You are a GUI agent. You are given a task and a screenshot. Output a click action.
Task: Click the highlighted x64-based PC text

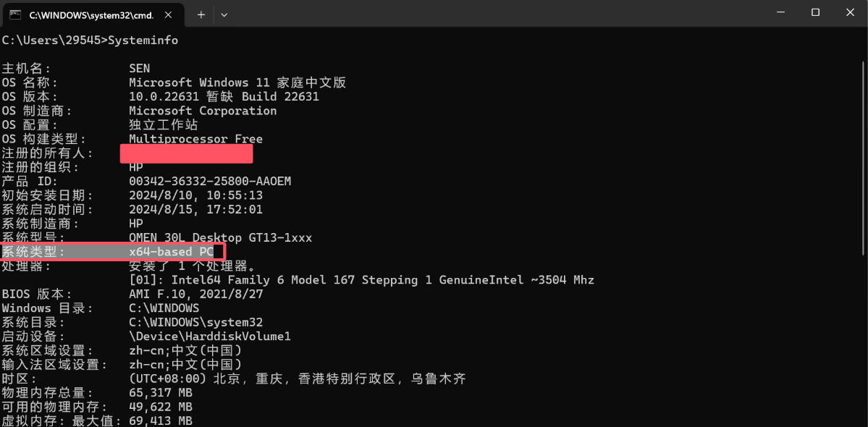pyautogui.click(x=171, y=252)
